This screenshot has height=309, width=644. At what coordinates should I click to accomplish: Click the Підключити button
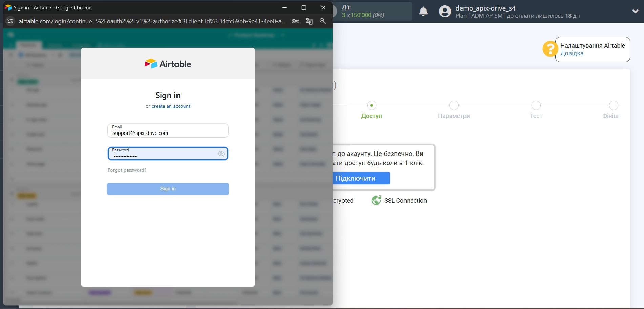coord(361,178)
